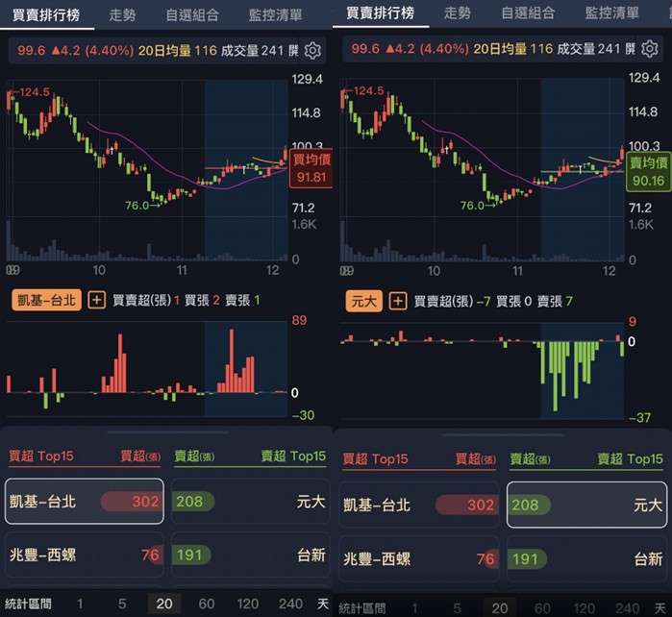
Task: Set left panel interval to 1 day
Action: point(80,604)
